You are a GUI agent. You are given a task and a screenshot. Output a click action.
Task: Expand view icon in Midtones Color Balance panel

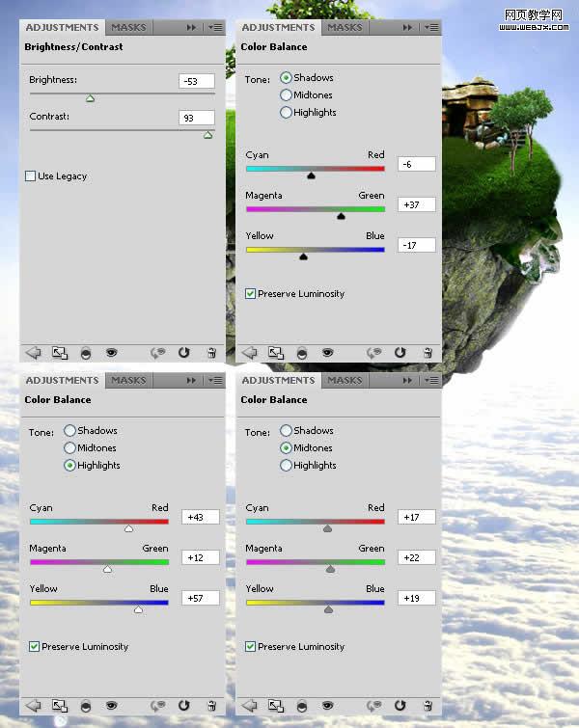coord(276,706)
